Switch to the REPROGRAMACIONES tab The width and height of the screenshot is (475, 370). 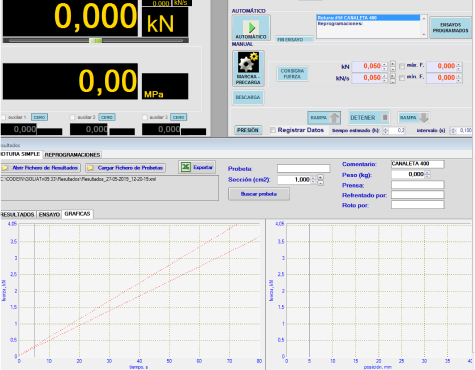pyautogui.click(x=72, y=155)
